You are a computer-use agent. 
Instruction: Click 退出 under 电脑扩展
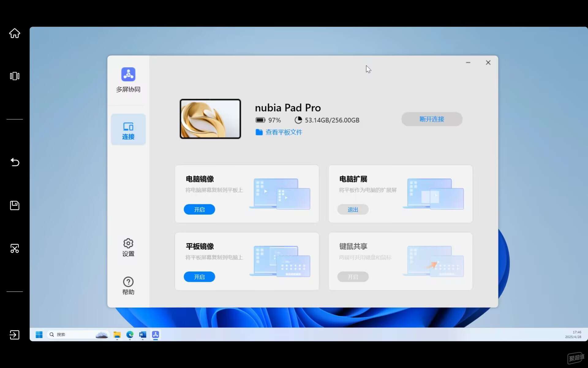coord(353,209)
